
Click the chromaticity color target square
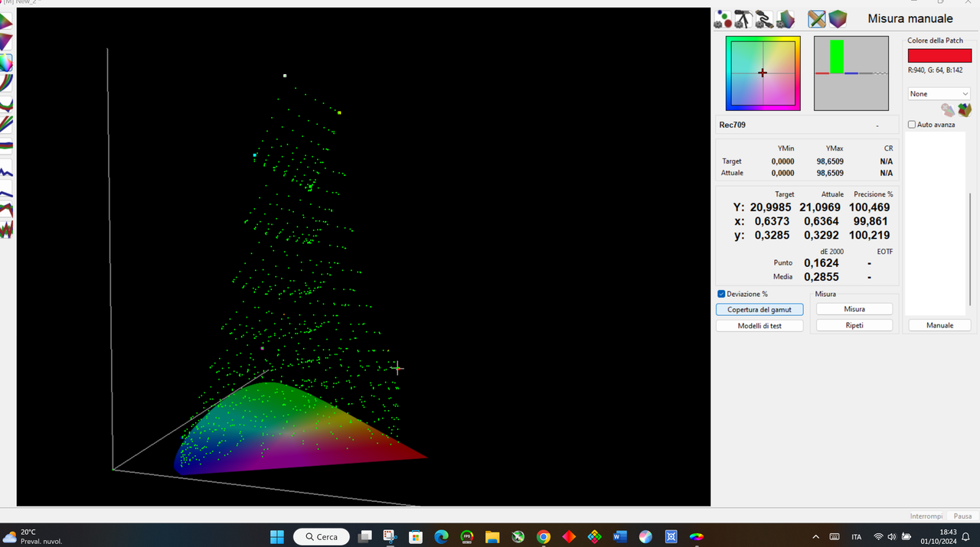[763, 73]
